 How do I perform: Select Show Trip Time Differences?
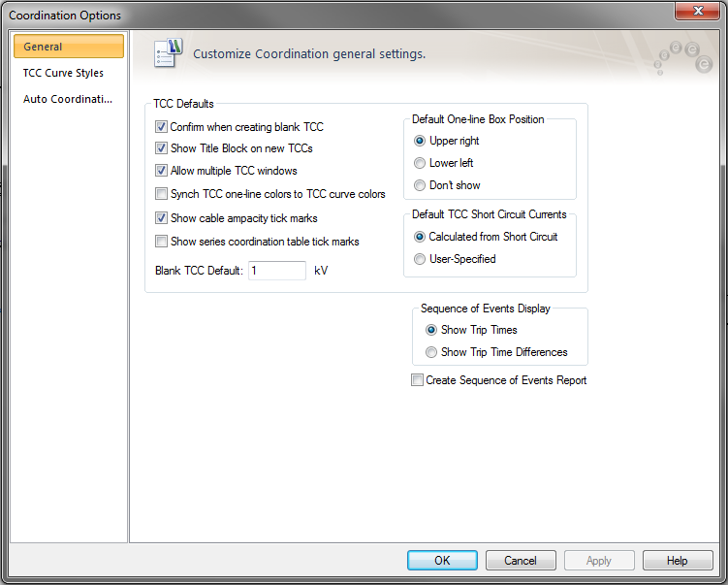[x=431, y=352]
